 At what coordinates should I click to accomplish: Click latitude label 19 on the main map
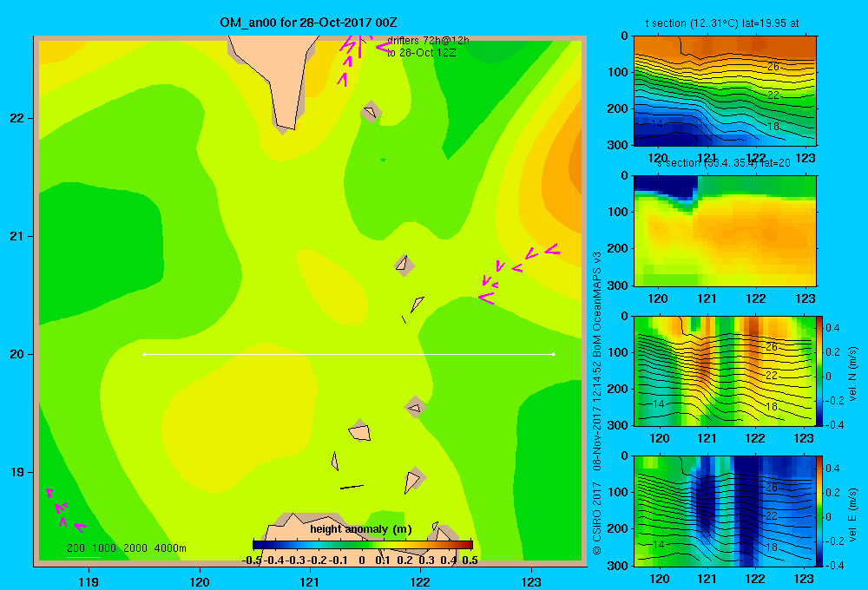[17, 472]
